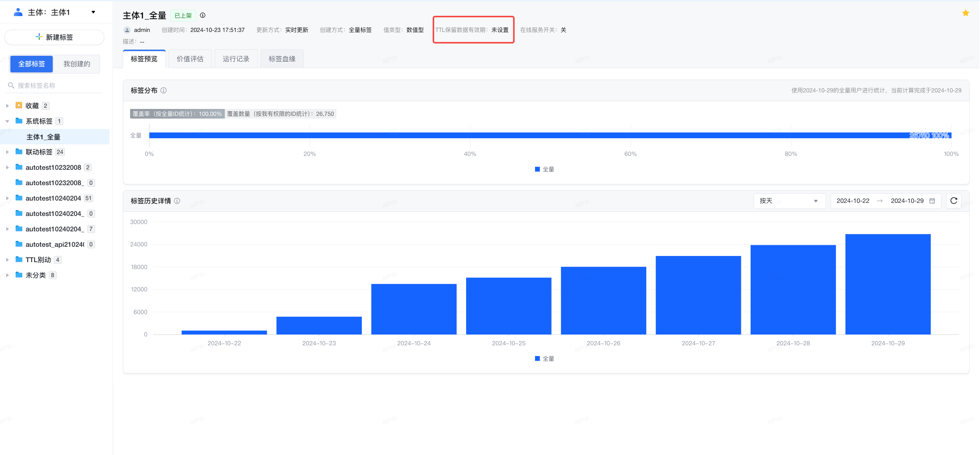This screenshot has height=455, width=980.
Task: Click the end date 2024-10-29 field
Action: click(x=907, y=201)
